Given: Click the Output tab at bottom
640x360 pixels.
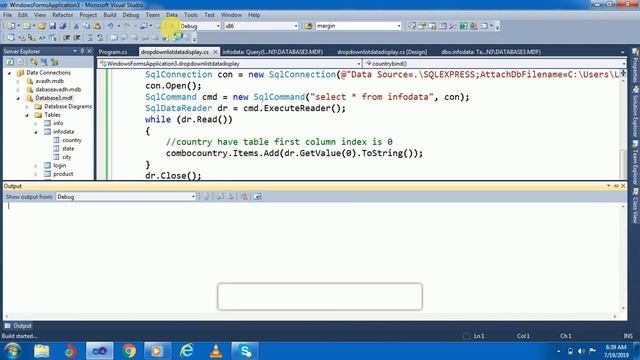Looking at the screenshot, I should coord(18,326).
